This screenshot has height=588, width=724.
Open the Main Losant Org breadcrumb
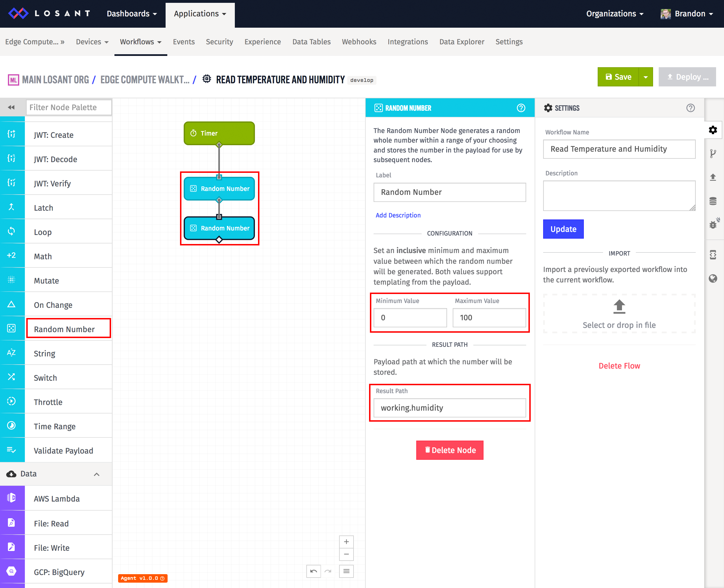(x=56, y=80)
